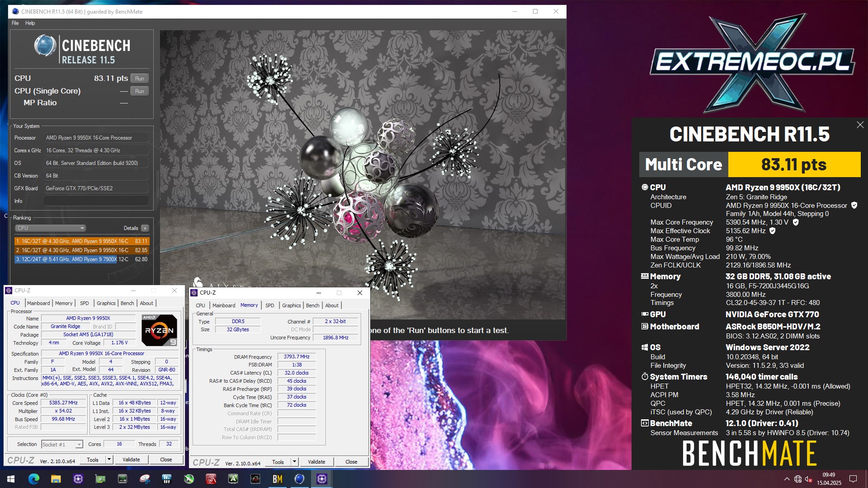Open Tools dropdown arrow in right CPU-Z
The height and width of the screenshot is (488, 868).
point(294,462)
